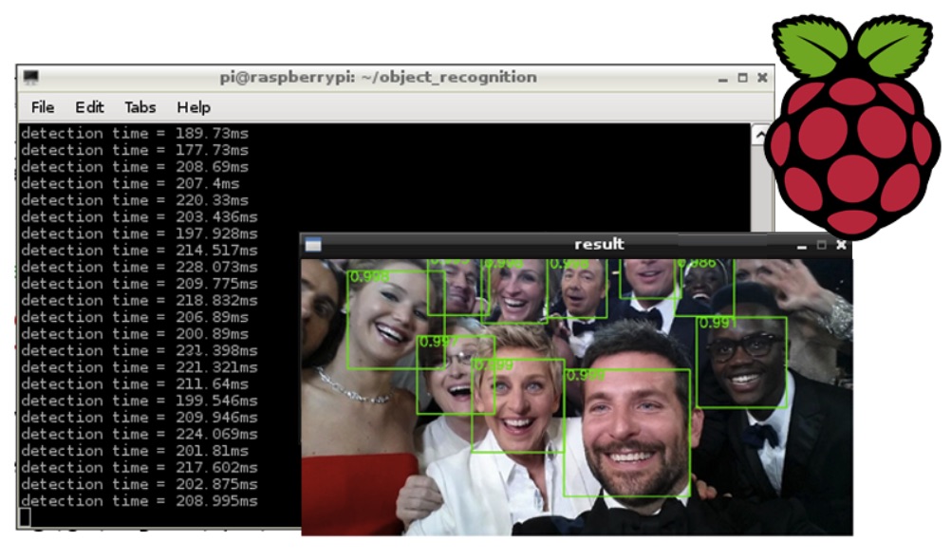Click the terminal window icon in title bar
Screen dimensions: 951x560
(x=31, y=77)
